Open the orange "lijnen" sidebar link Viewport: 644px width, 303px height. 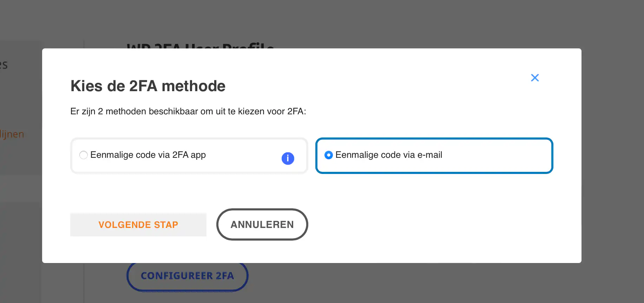pos(12,134)
